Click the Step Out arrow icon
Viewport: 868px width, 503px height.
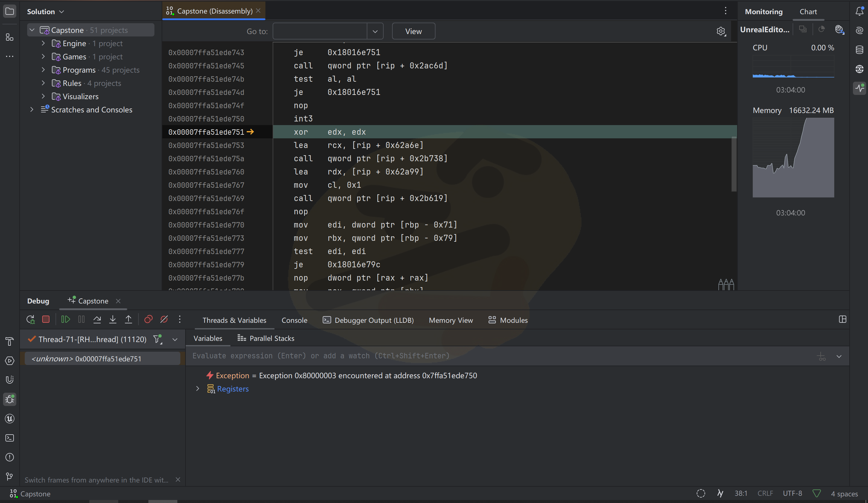coord(128,319)
